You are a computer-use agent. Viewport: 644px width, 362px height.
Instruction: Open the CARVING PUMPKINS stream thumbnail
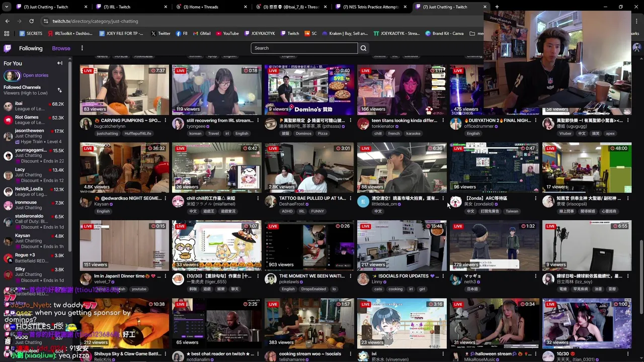[124, 90]
